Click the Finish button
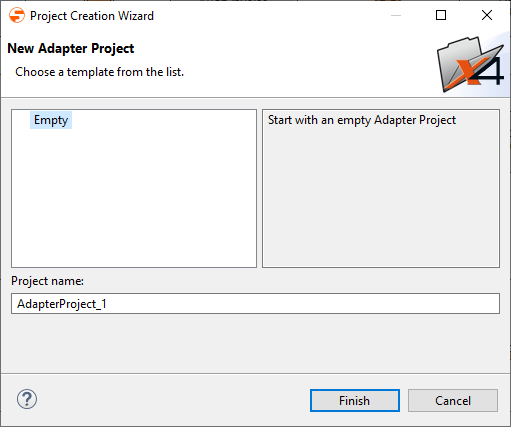Viewport: 511px width, 427px height. coord(355,400)
